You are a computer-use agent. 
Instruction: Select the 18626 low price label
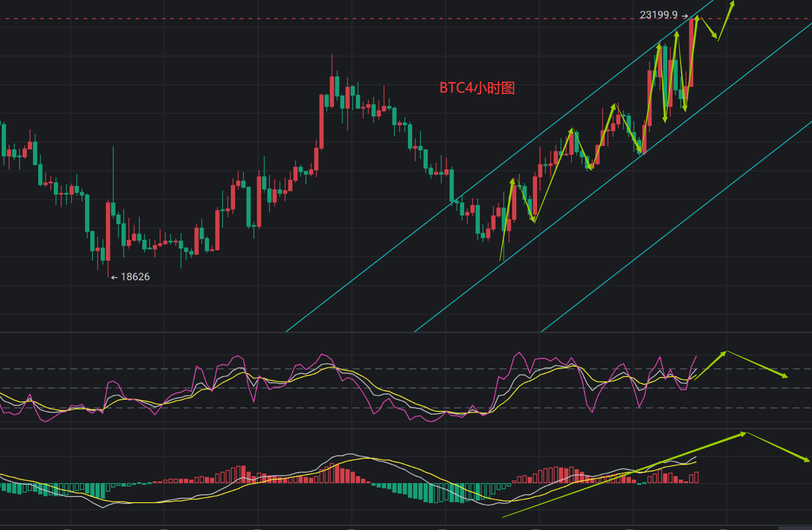135,277
